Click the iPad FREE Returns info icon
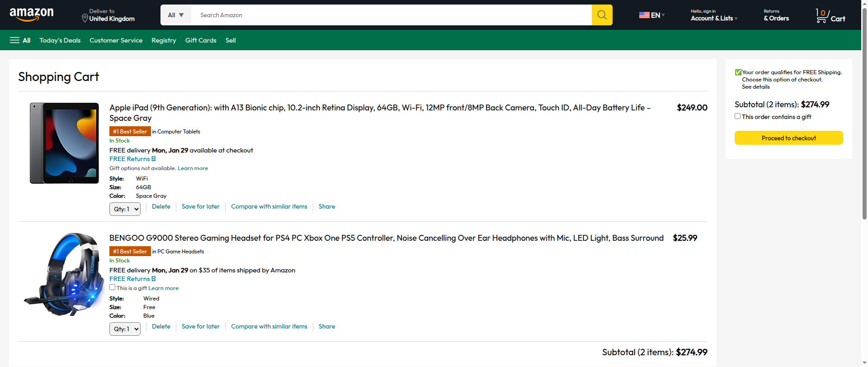Image resolution: width=868 pixels, height=367 pixels. tap(154, 159)
